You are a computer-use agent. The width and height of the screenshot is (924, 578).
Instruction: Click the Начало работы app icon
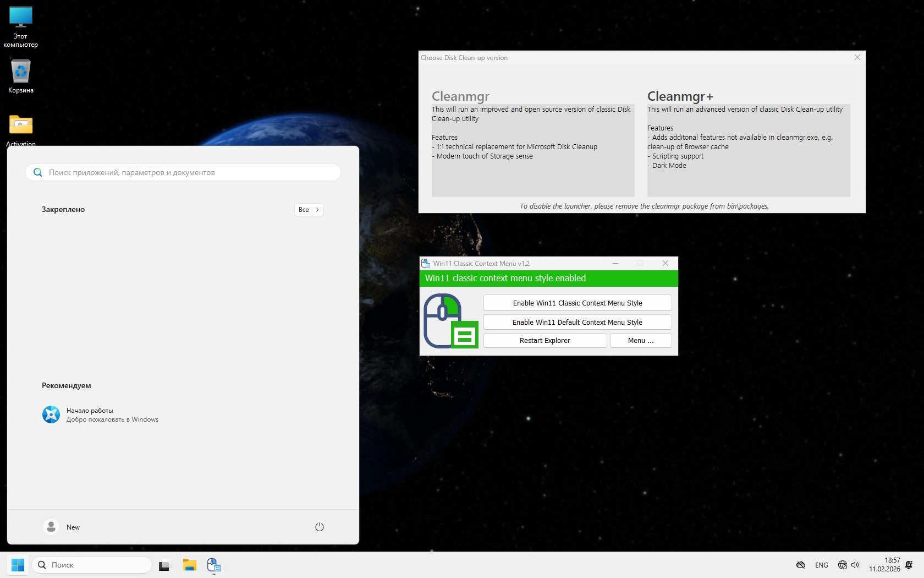51,415
